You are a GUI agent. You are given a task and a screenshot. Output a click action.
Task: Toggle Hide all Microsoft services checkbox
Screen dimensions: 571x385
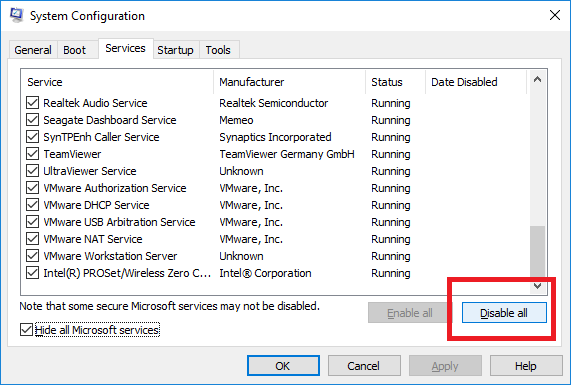(x=26, y=330)
